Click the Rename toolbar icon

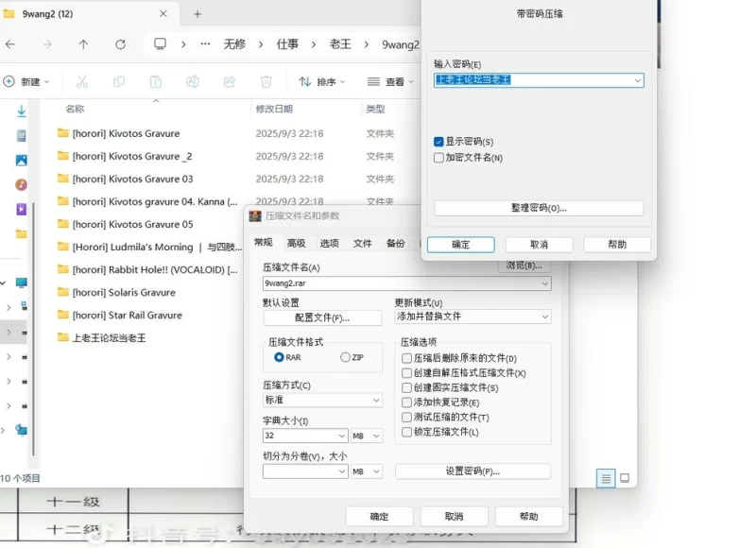pyautogui.click(x=193, y=82)
